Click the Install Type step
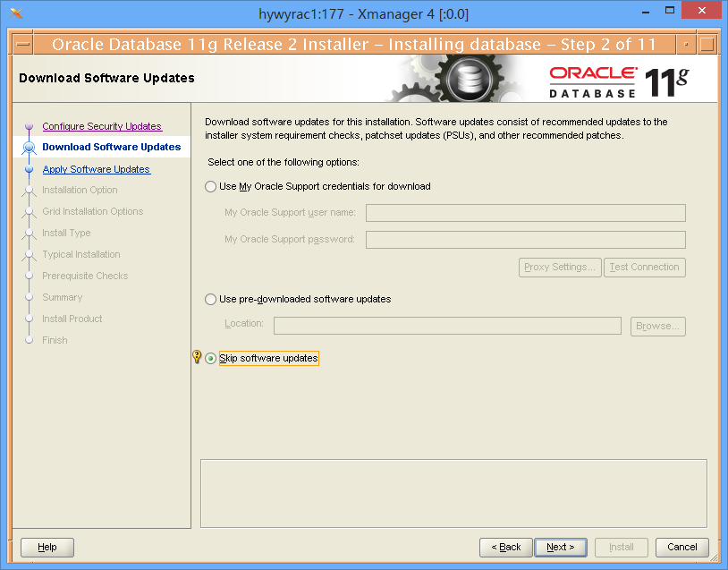Image resolution: width=728 pixels, height=570 pixels. pos(66,233)
